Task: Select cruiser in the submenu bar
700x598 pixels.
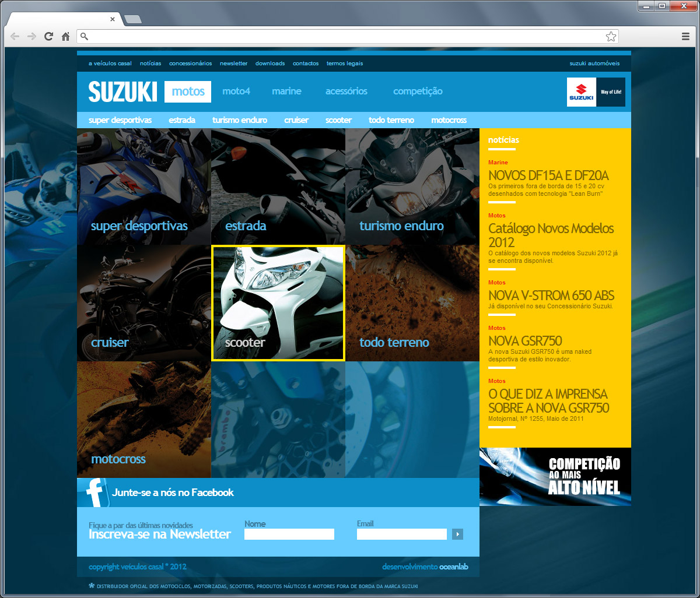Action: pos(296,120)
